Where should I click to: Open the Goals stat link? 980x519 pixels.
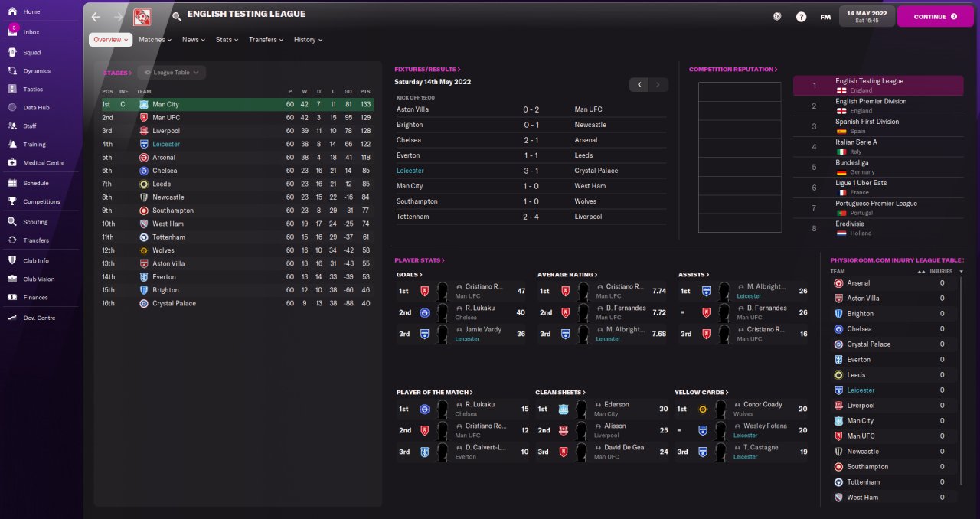pos(409,274)
